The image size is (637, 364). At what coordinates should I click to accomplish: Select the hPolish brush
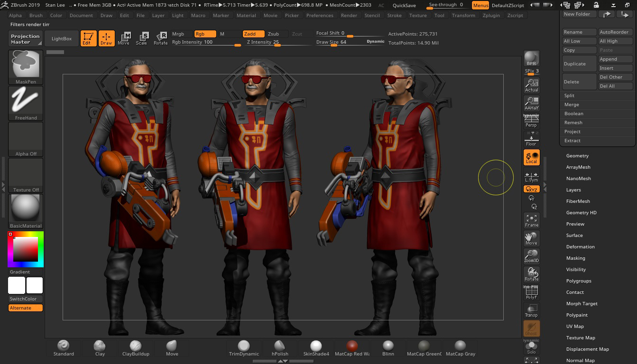tap(280, 348)
